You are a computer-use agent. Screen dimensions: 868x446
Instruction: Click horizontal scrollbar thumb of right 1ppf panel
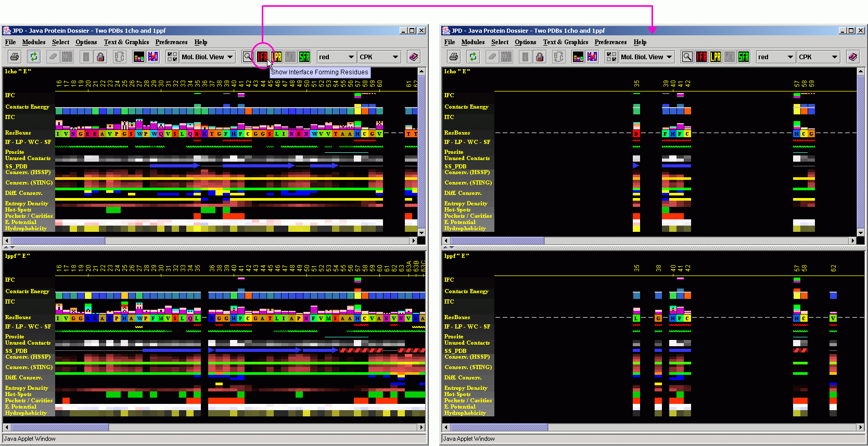(x=499, y=427)
